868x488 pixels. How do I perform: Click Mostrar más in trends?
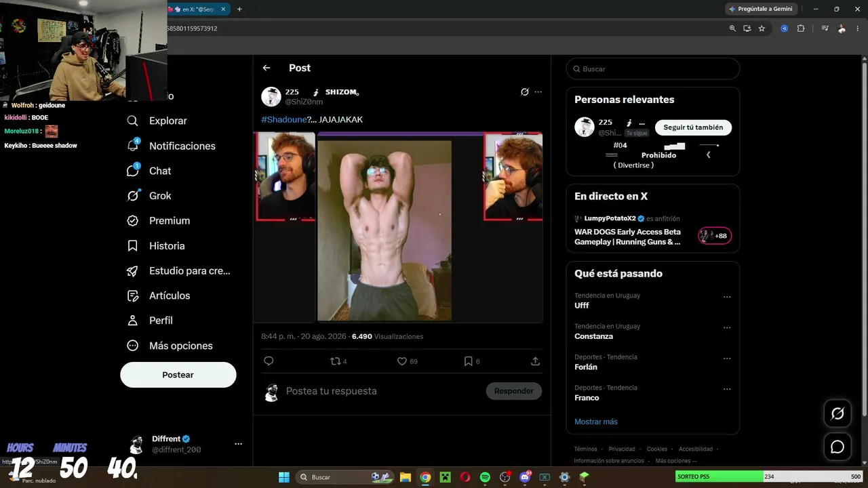(596, 422)
